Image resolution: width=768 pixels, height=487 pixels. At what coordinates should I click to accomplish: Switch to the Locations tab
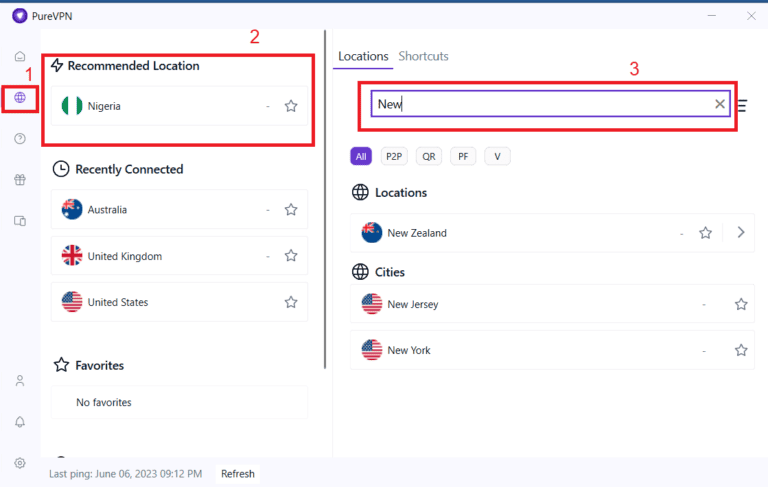point(363,56)
